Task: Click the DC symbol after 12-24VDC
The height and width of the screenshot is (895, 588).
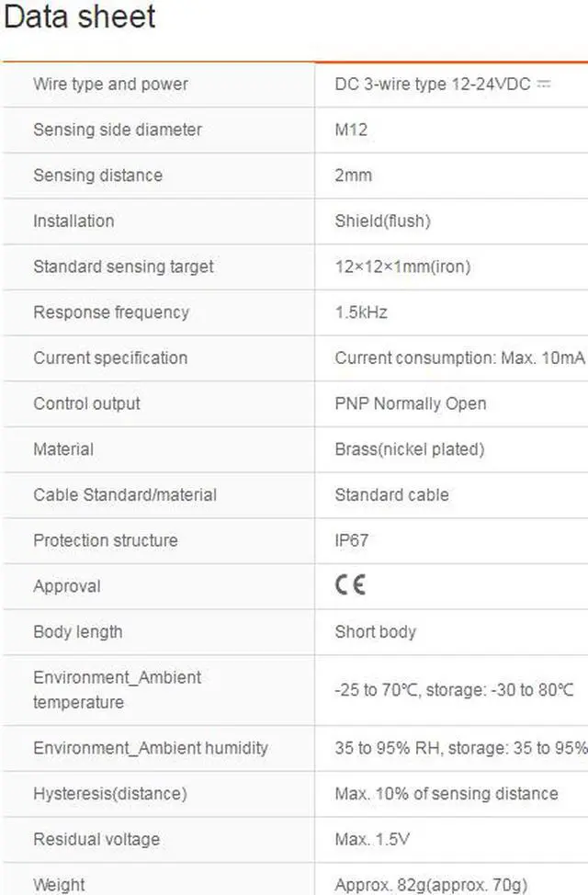Action: (x=543, y=84)
